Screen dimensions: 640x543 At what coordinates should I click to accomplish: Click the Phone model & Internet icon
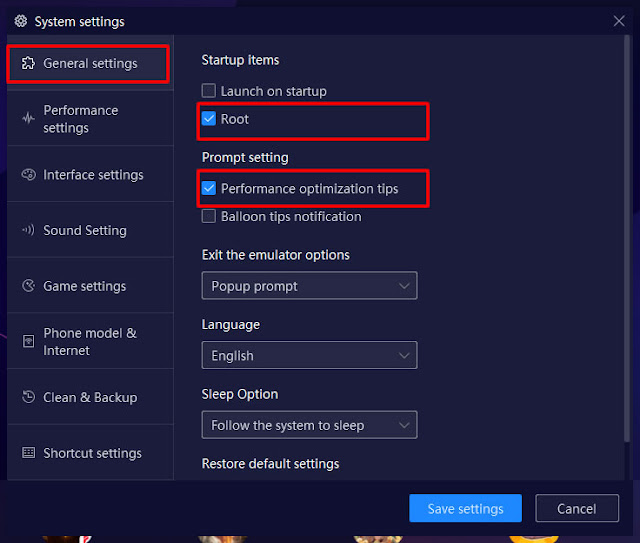28,341
